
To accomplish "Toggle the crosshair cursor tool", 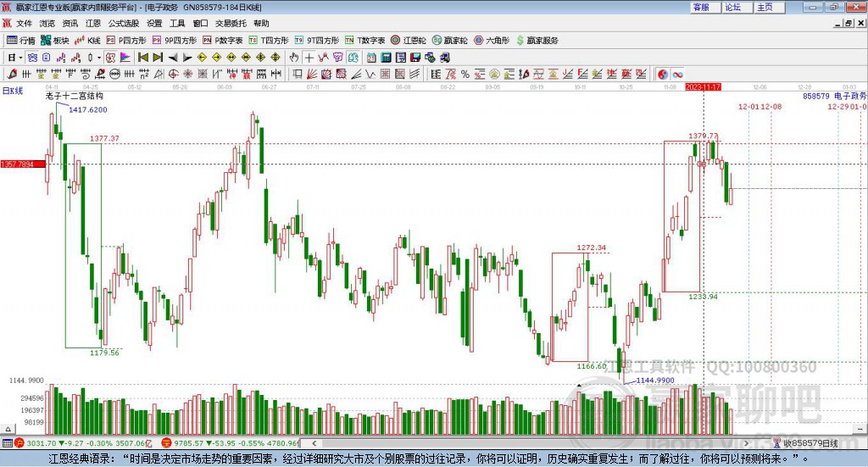I will tap(309, 57).
